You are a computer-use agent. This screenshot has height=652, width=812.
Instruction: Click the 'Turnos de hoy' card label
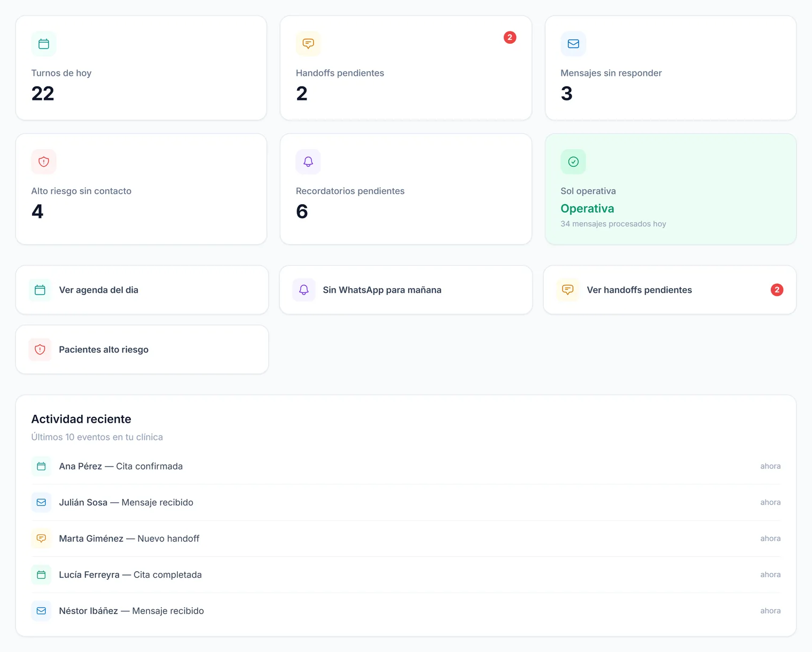click(61, 73)
